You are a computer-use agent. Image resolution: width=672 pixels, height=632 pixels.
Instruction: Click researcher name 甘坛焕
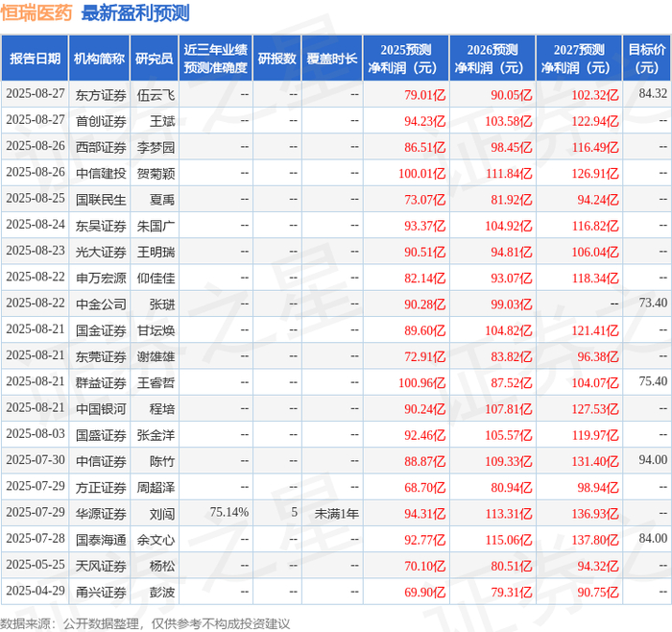click(156, 330)
